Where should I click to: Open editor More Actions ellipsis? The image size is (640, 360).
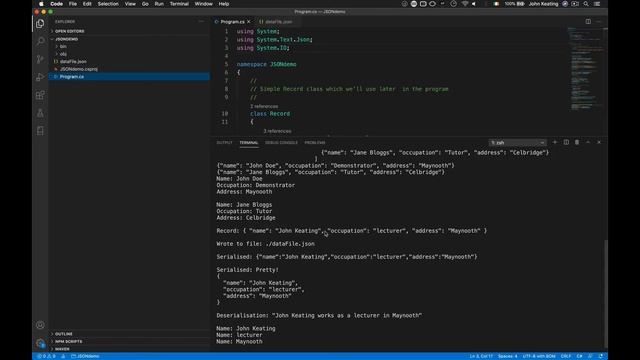[598, 22]
